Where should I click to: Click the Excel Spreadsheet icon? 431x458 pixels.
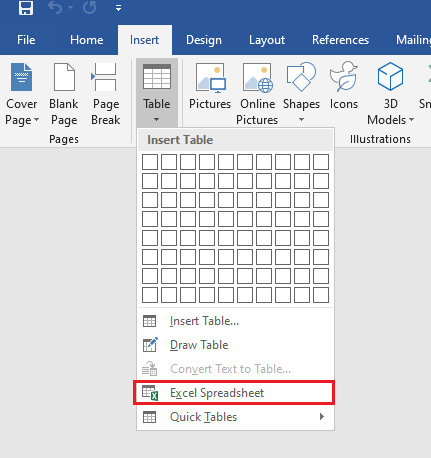[150, 393]
